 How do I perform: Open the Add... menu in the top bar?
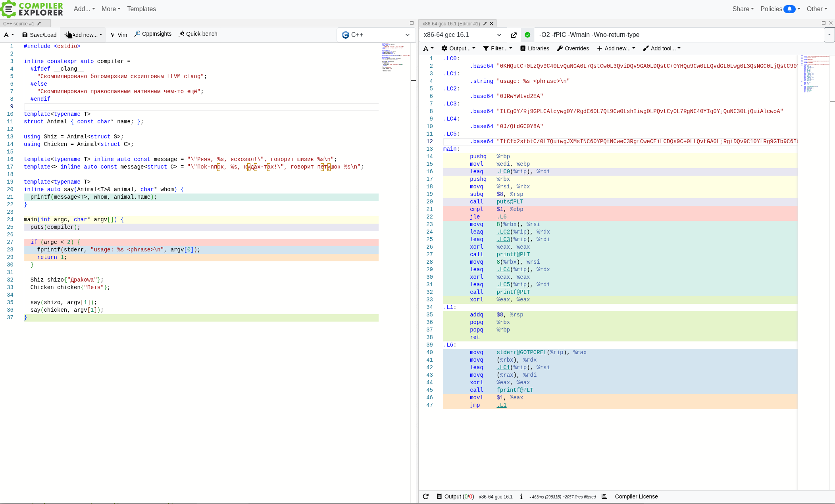pos(84,9)
